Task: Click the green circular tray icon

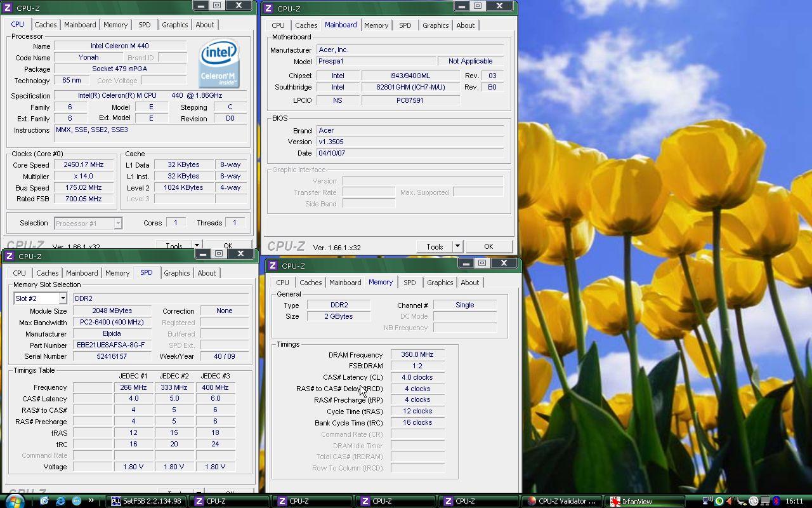Action: pos(719,501)
